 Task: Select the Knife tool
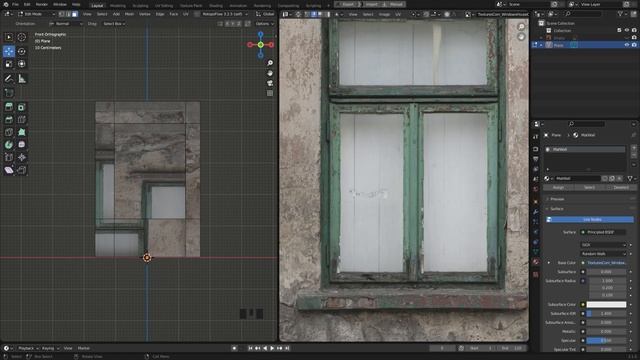coord(9,132)
